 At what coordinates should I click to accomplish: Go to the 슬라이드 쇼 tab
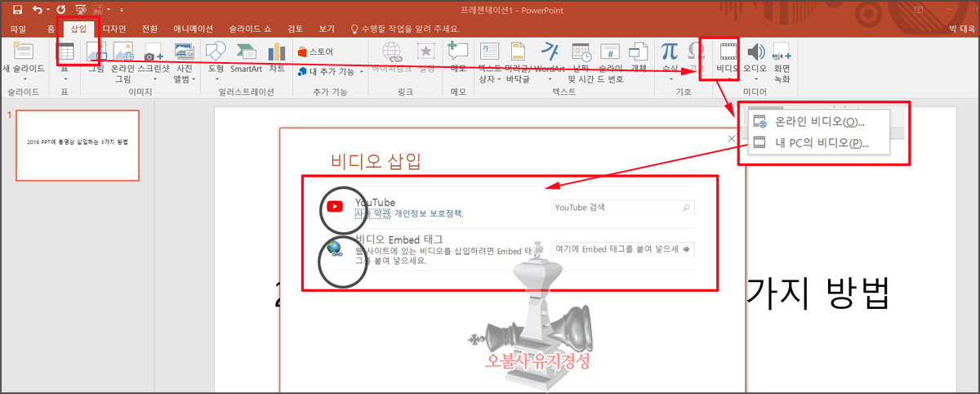click(x=252, y=29)
